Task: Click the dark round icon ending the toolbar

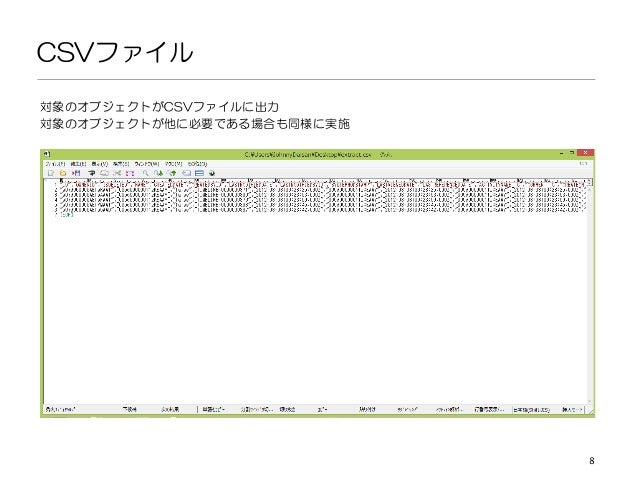Action: 212,173
